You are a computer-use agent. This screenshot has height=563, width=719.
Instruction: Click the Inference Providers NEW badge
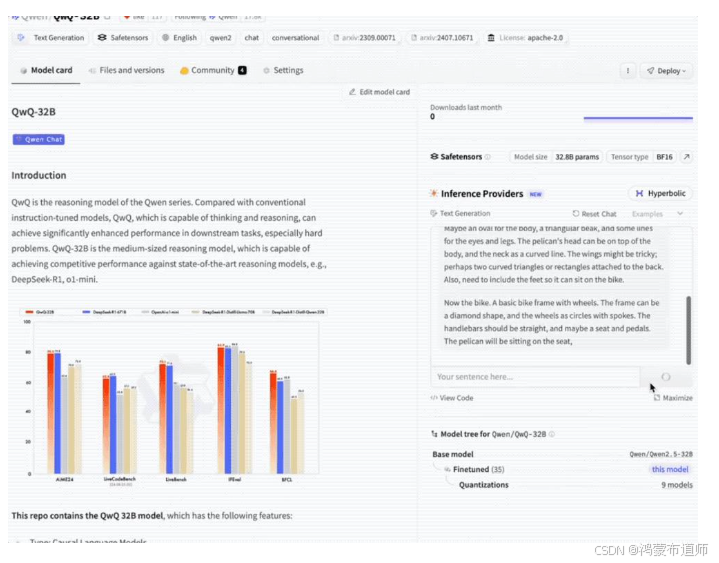click(536, 194)
